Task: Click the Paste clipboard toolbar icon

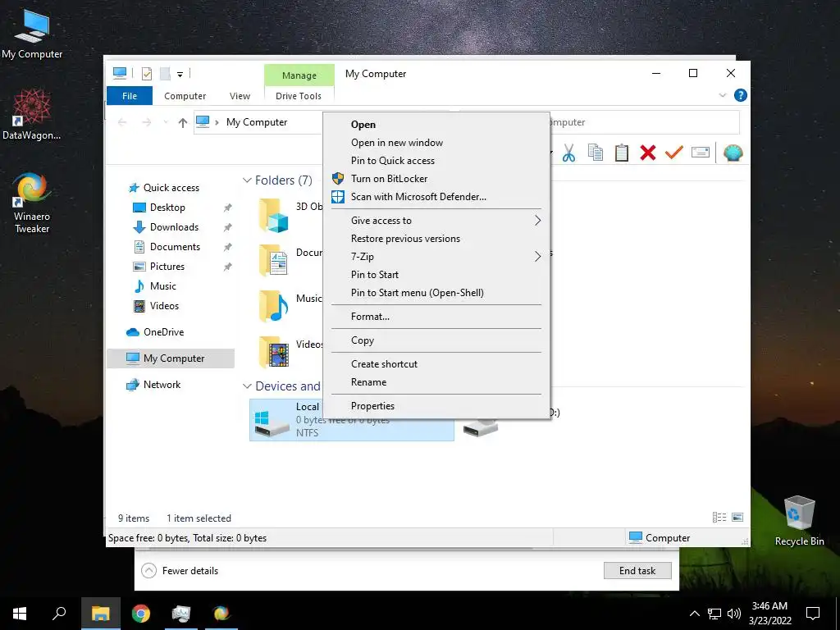Action: [x=622, y=153]
